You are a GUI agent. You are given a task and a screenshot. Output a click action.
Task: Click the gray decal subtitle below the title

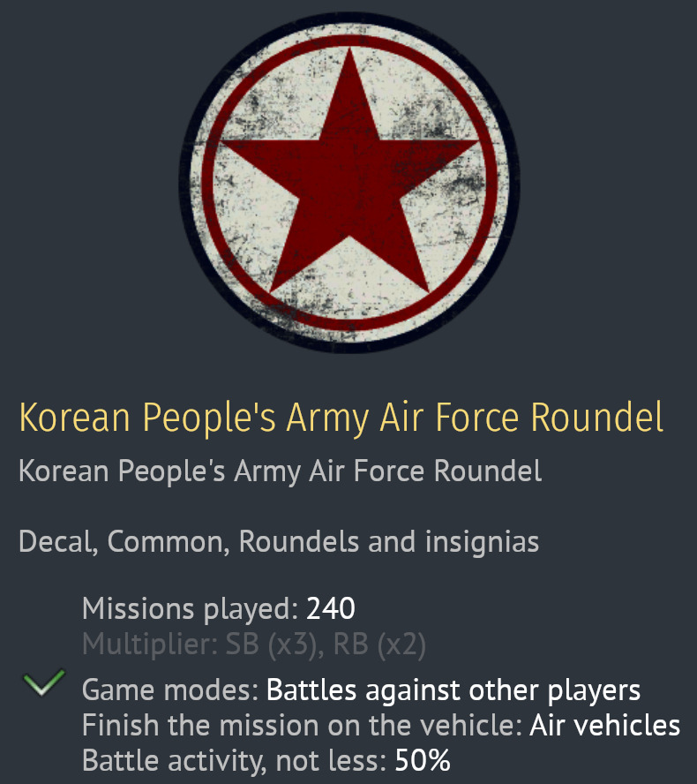tap(280, 471)
